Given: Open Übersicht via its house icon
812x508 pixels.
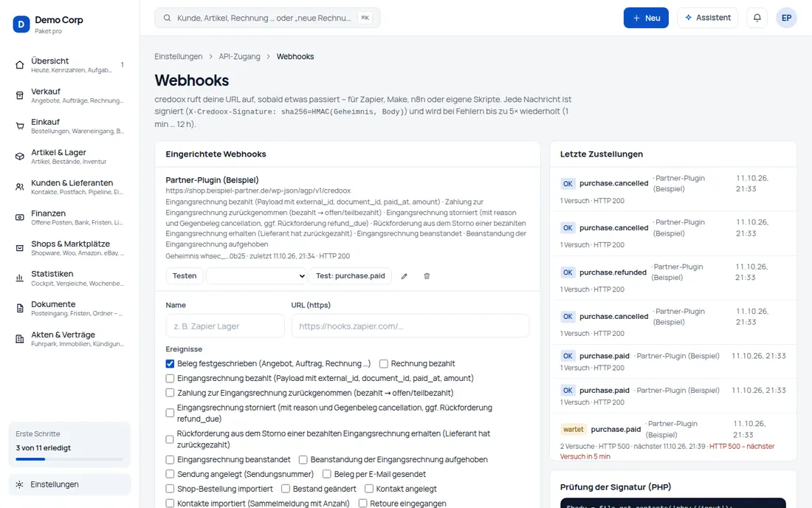Looking at the screenshot, I should pyautogui.click(x=20, y=65).
